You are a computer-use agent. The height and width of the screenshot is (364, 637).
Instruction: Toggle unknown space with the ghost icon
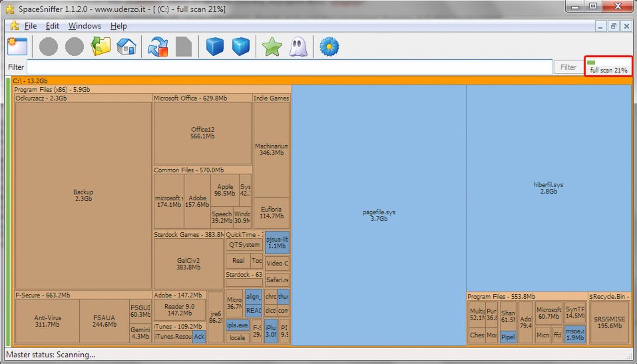point(298,47)
